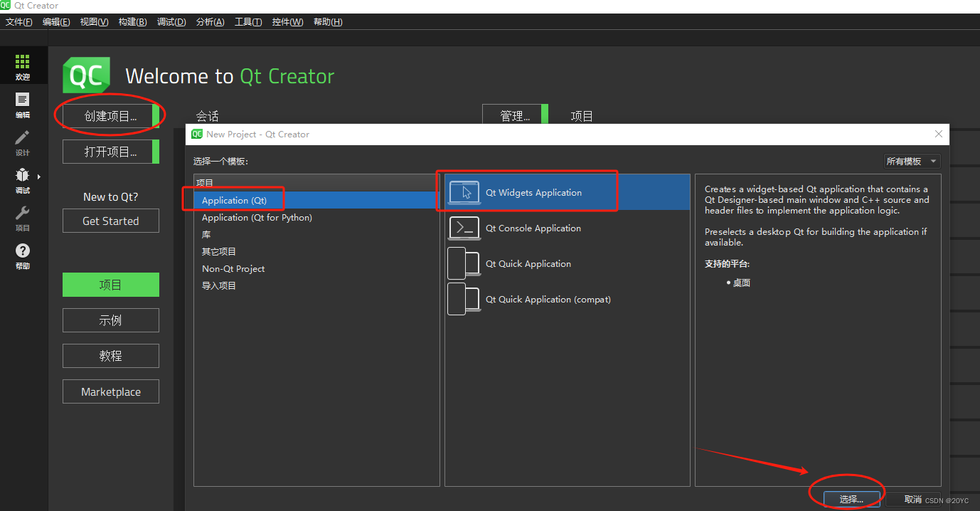The width and height of the screenshot is (980, 511).
Task: Click 支持的平台: heading in description
Action: (727, 264)
